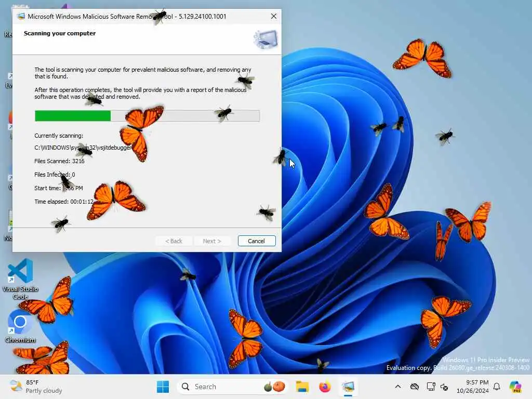Show hidden system tray icons
The width and height of the screenshot is (532, 399).
pos(398,387)
